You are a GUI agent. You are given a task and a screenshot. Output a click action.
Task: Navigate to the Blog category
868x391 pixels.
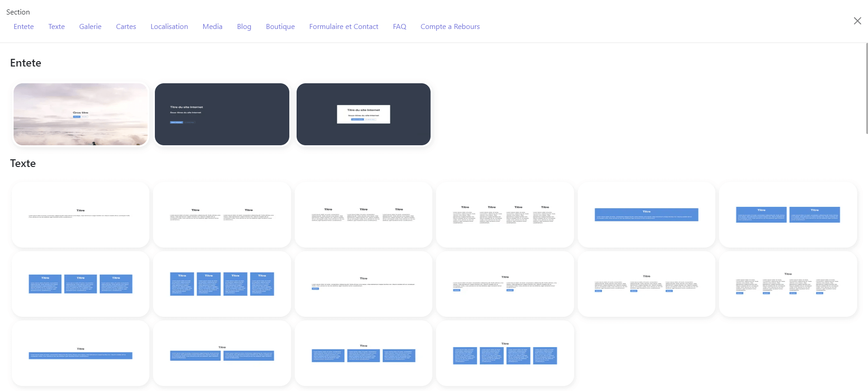pyautogui.click(x=244, y=27)
